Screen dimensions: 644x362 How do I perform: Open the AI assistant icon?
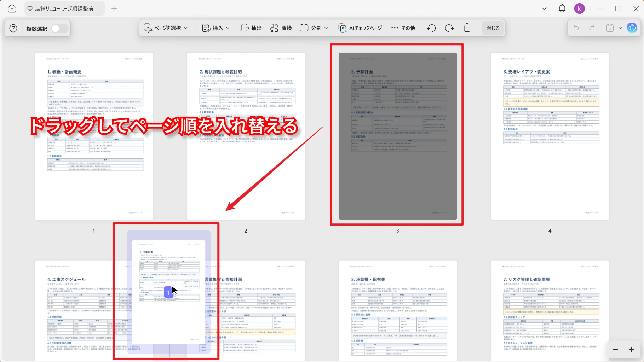click(632, 28)
